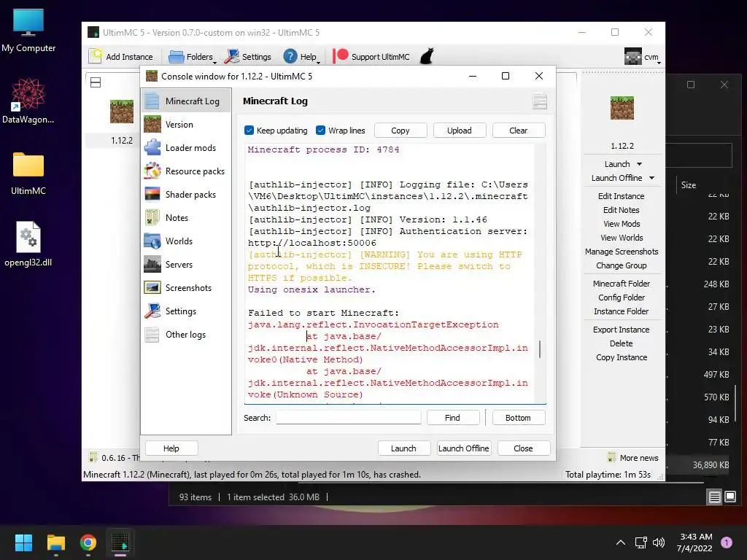
Task: Click the UltimMC taskbar icon
Action: 120,542
